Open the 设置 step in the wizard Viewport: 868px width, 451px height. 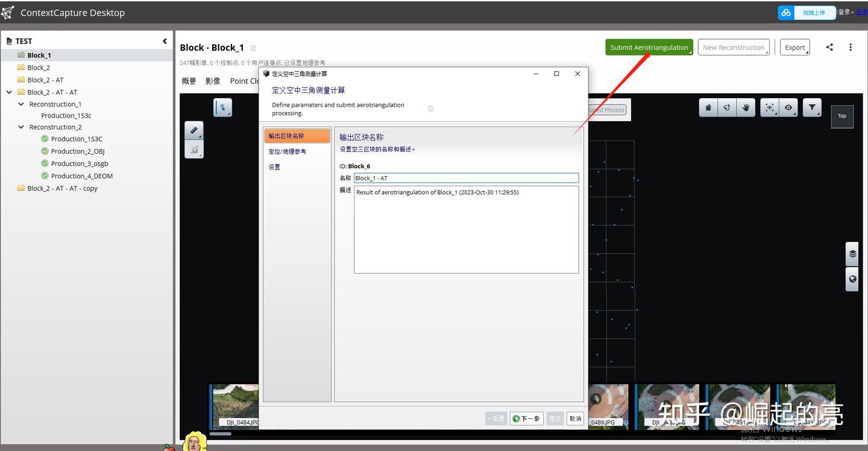[274, 167]
